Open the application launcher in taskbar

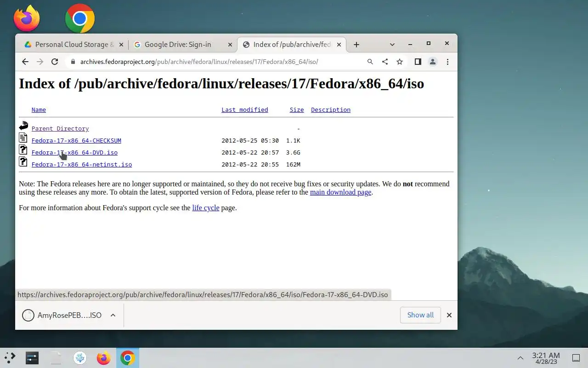[x=10, y=357]
